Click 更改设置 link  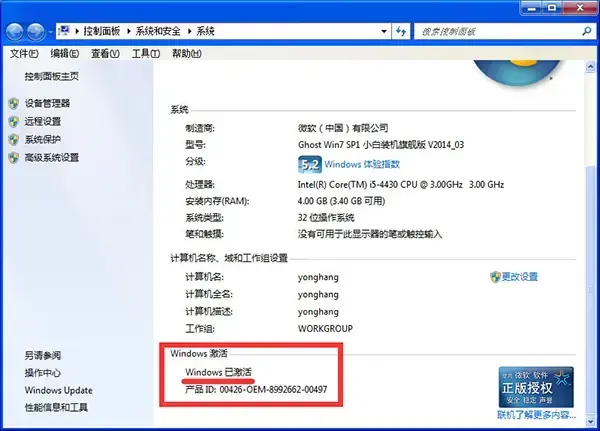tap(520, 277)
